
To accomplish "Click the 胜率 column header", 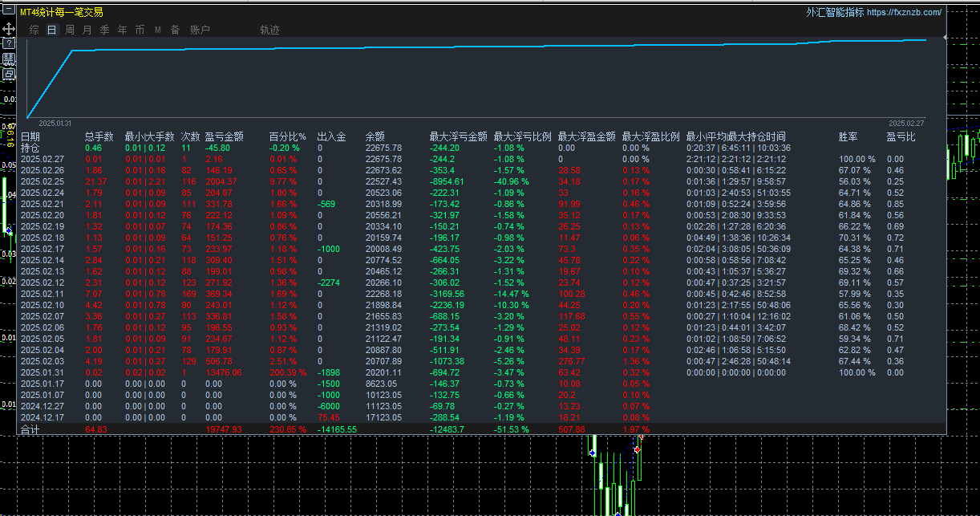I will 848,137.
